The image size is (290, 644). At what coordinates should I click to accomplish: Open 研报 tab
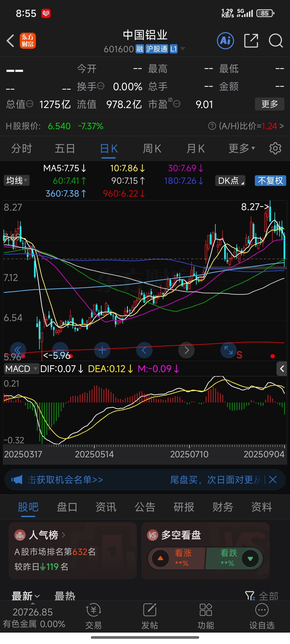184,507
